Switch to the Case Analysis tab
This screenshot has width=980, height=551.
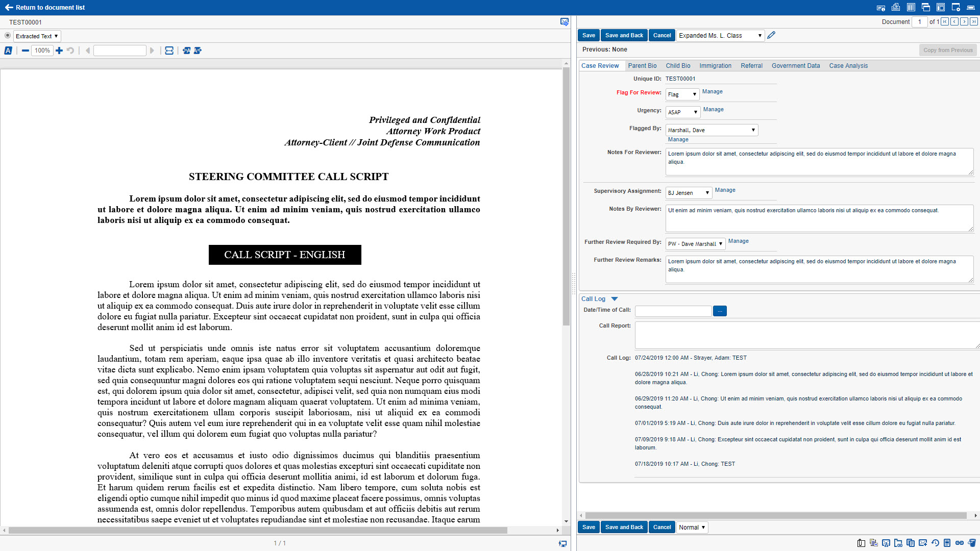point(849,65)
